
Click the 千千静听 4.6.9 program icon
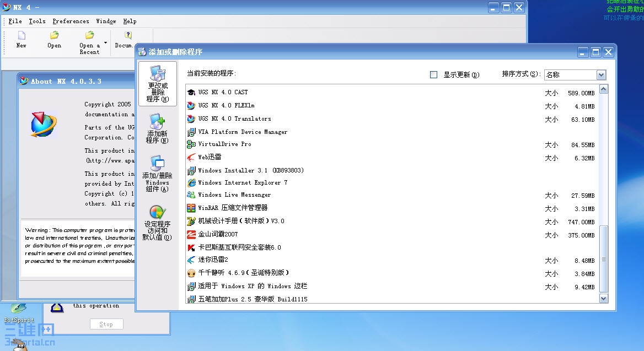tap(191, 273)
